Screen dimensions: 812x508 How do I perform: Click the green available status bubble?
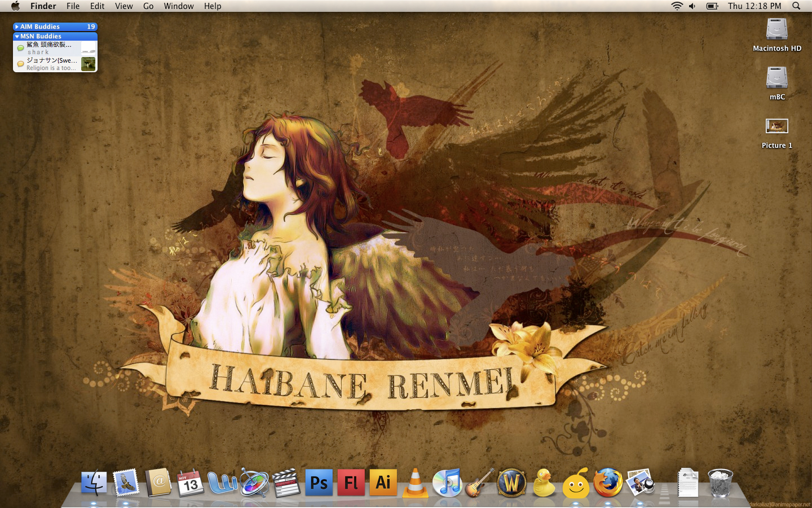point(20,48)
